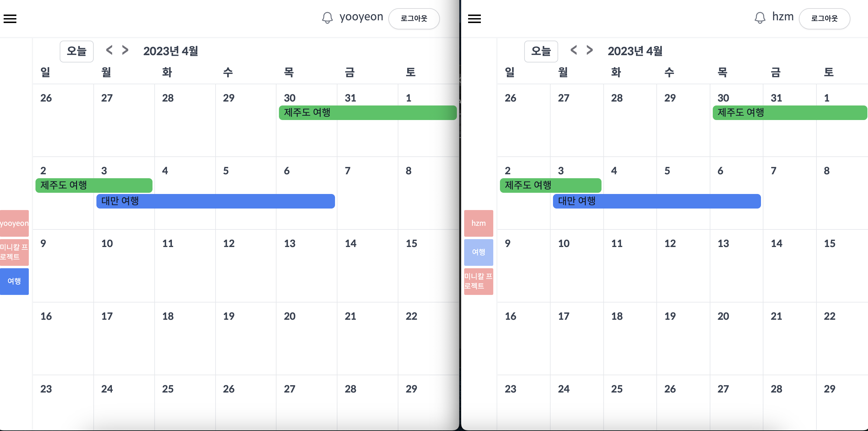Click the 오늘 button on hzm's calendar
The height and width of the screenshot is (431, 868).
pos(541,51)
